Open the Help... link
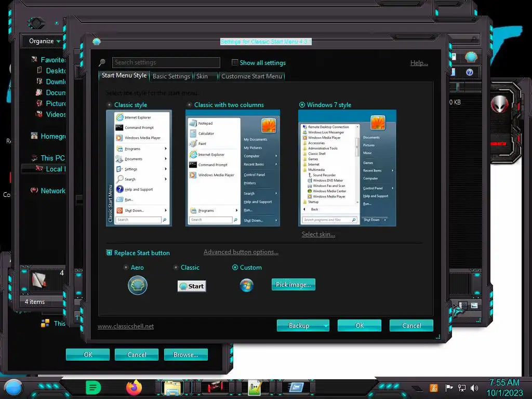This screenshot has height=399, width=532. pos(419,63)
